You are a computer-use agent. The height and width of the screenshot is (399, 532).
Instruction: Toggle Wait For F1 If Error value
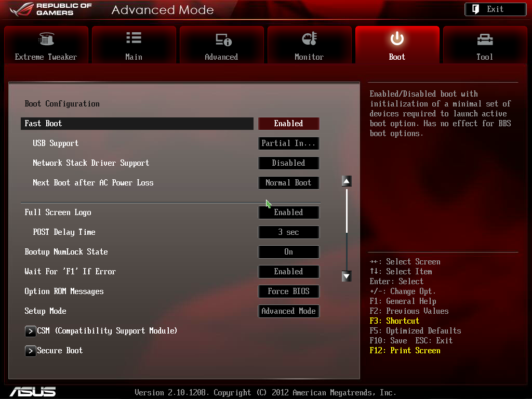click(289, 271)
